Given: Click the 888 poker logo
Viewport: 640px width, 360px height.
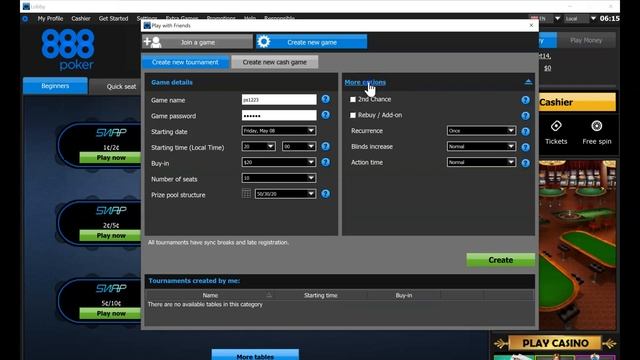Looking at the screenshot, I should click(68, 50).
